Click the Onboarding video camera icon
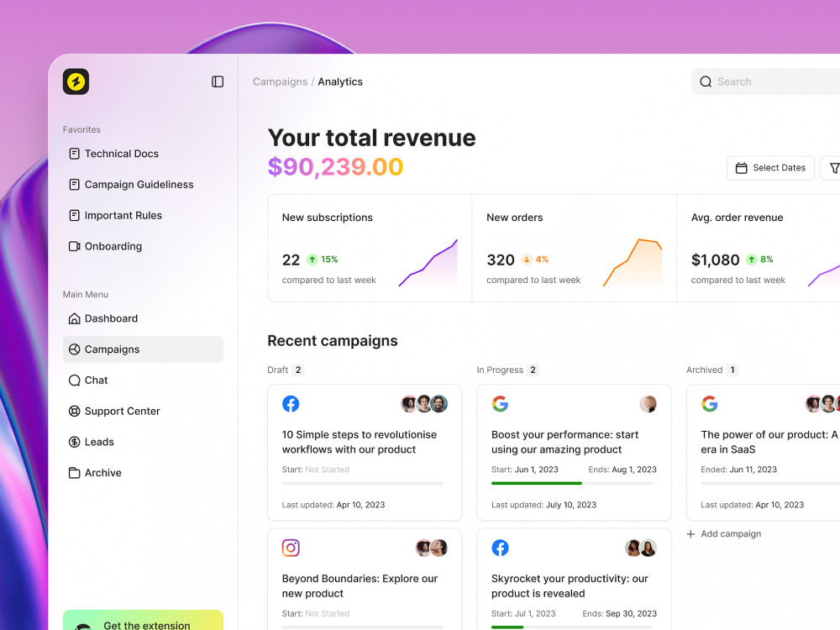 click(x=75, y=246)
